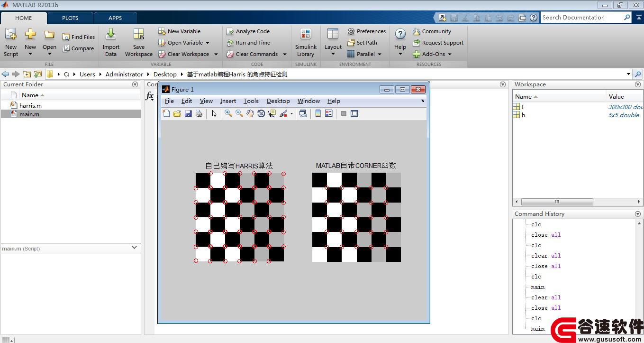Screen dimensions: 644x343
Task: Select the Zoom In tool
Action: pyautogui.click(x=228, y=113)
